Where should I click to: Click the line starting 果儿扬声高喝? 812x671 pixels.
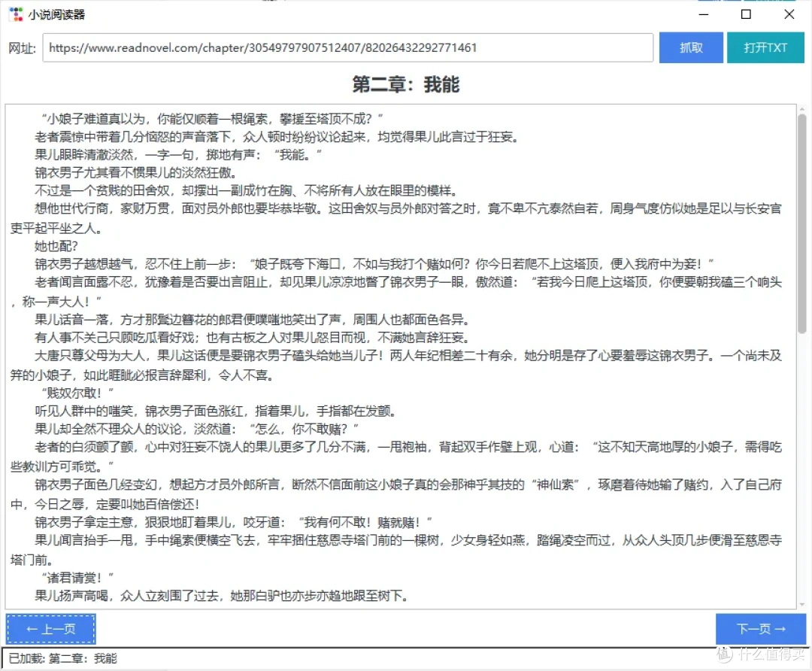tap(222, 596)
